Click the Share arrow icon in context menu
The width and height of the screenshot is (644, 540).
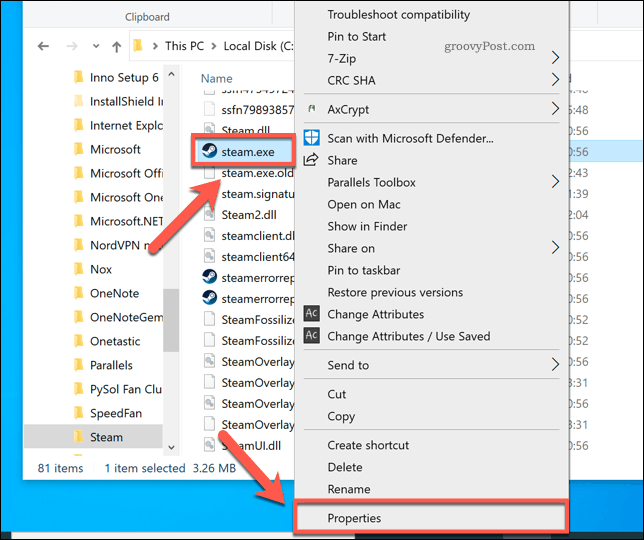coord(311,160)
